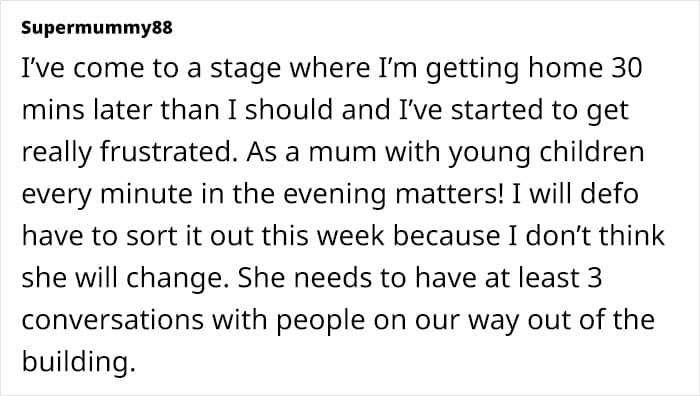700x396 pixels.
Task: Click the word "mins" in the second line
Action: pyautogui.click(x=53, y=110)
